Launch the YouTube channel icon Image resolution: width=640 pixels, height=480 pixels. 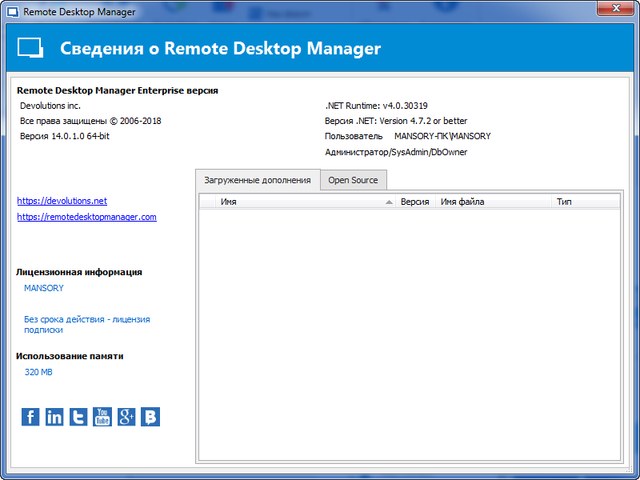102,417
